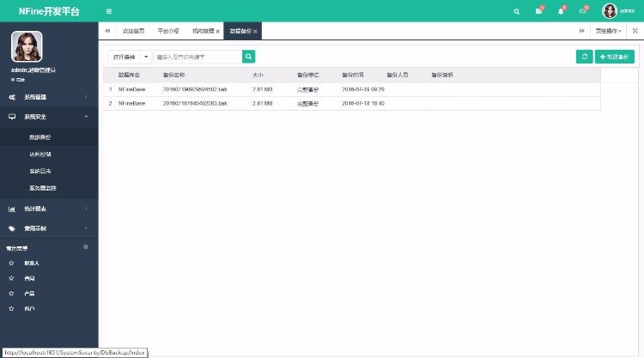
Task: Click the gears icon beside 系统管理
Action: pyautogui.click(x=12, y=97)
